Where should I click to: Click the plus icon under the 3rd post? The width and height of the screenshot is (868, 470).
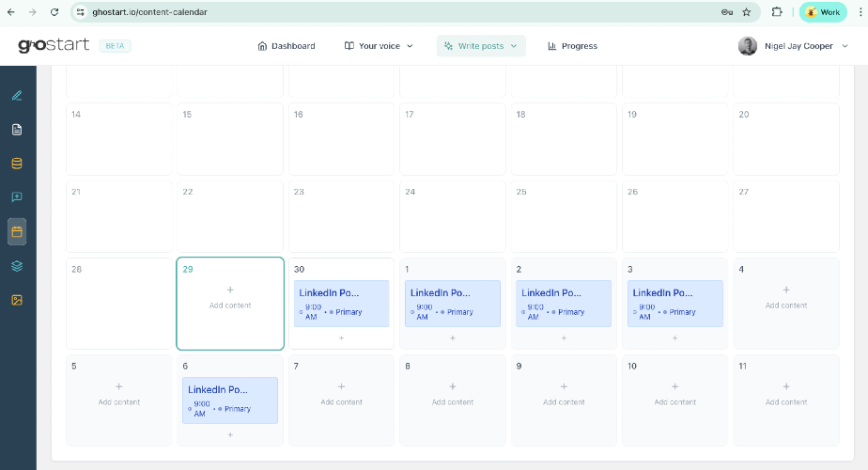pyautogui.click(x=674, y=338)
